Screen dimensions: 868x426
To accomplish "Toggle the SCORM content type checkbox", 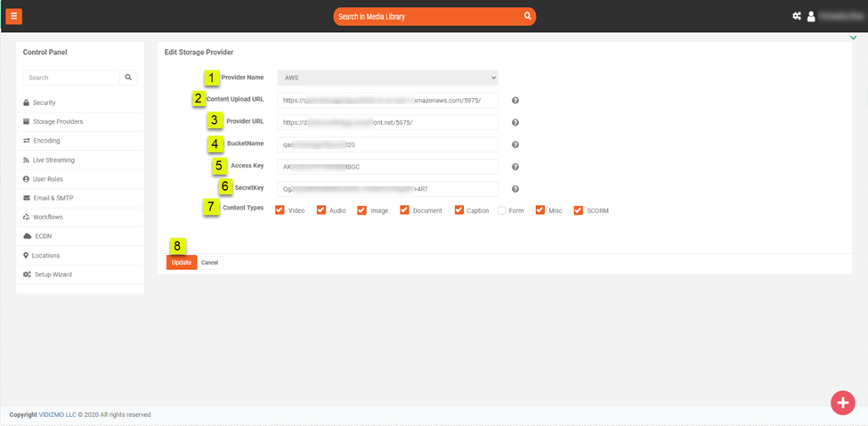I will coord(579,210).
